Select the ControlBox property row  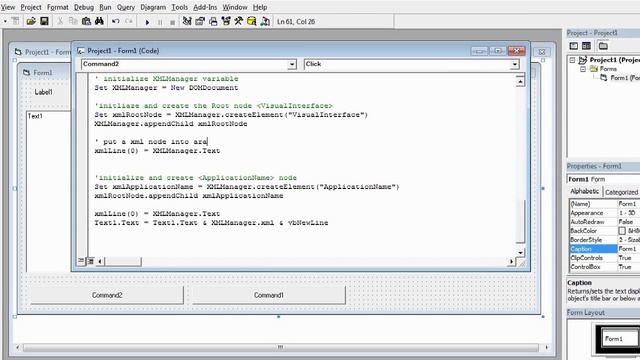[605, 267]
